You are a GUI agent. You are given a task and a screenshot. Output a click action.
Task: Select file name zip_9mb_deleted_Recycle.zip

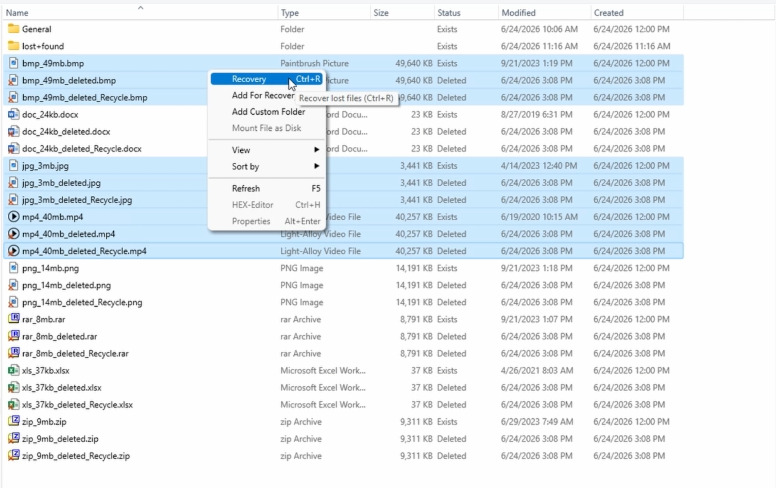coord(76,456)
